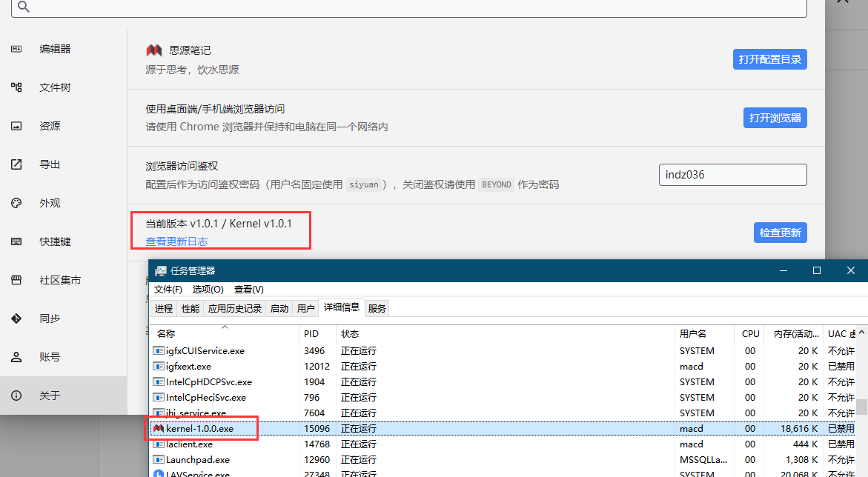Switch to the 进程 tab

click(163, 308)
